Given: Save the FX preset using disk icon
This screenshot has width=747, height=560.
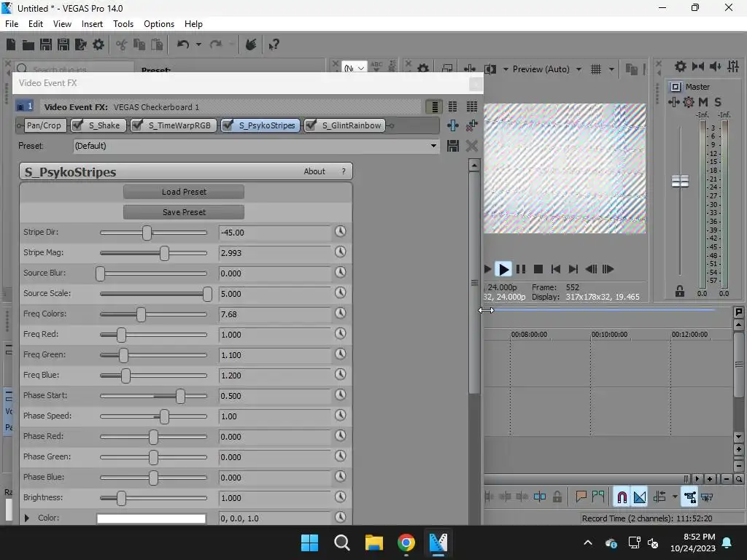Looking at the screenshot, I should [452, 146].
